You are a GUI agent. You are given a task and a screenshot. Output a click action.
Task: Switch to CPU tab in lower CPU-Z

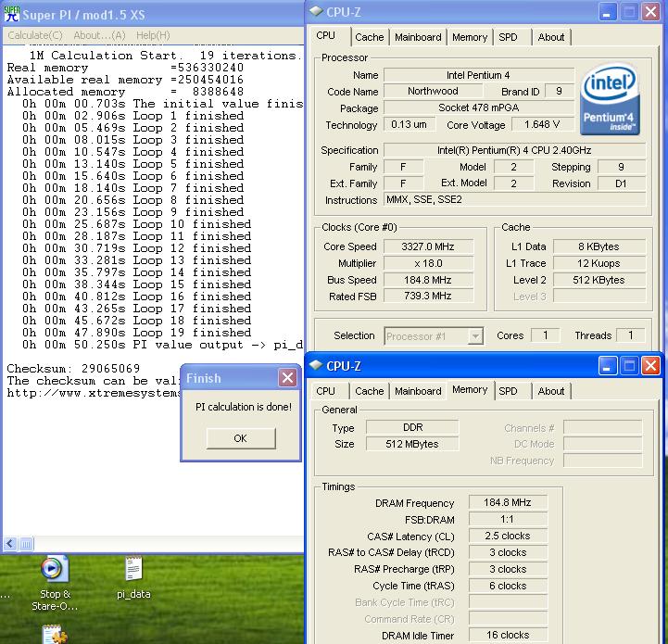pos(326,391)
